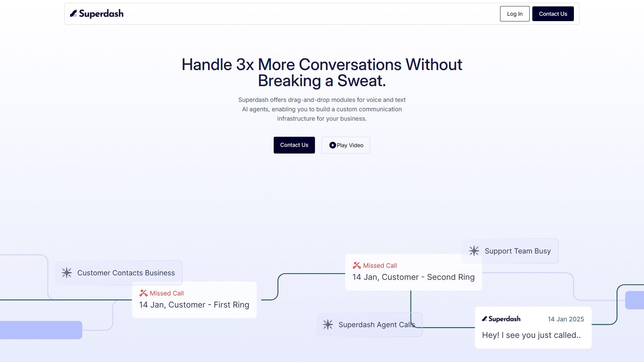The image size is (644, 362).
Task: Click the sparkle icon beside Superdash Agent Calls
Action: click(x=328, y=324)
